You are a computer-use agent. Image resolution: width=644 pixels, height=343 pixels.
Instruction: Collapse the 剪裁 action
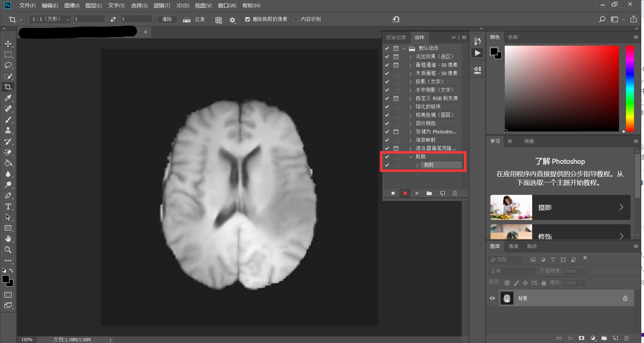tap(411, 157)
